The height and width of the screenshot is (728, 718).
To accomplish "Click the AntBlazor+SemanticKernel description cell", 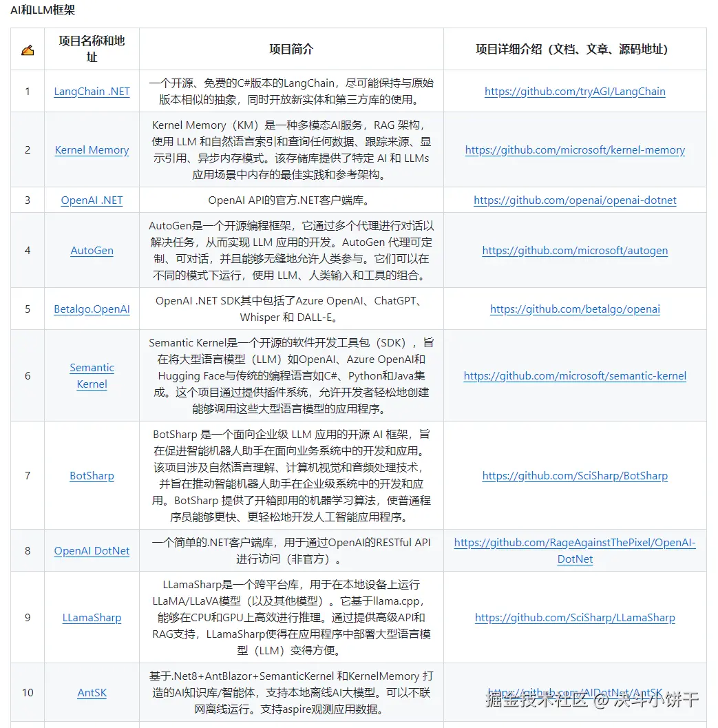I will tap(291, 693).
